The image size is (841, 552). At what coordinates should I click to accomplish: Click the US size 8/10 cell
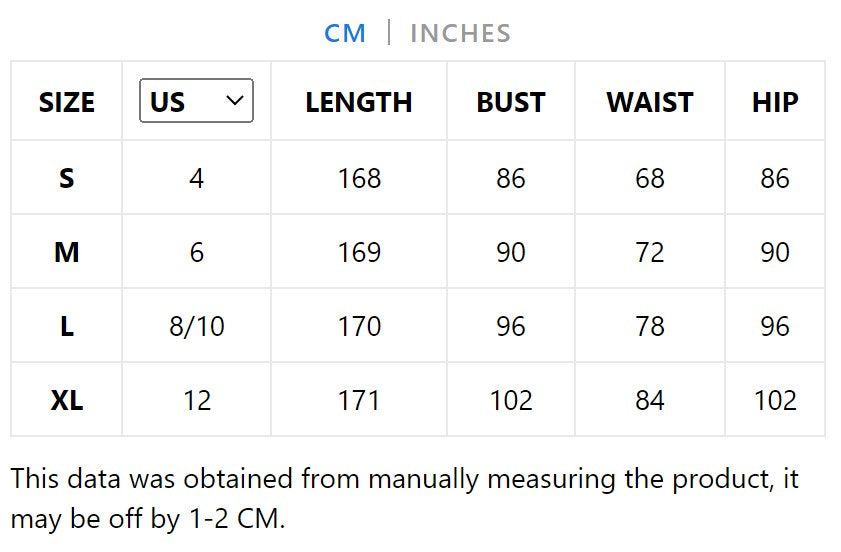click(x=196, y=326)
